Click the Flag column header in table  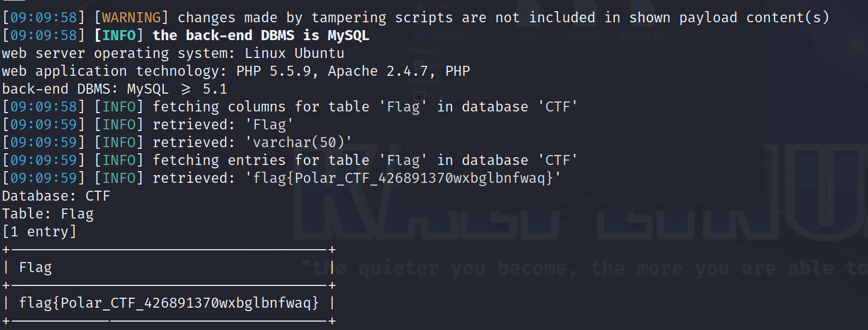pos(35,268)
